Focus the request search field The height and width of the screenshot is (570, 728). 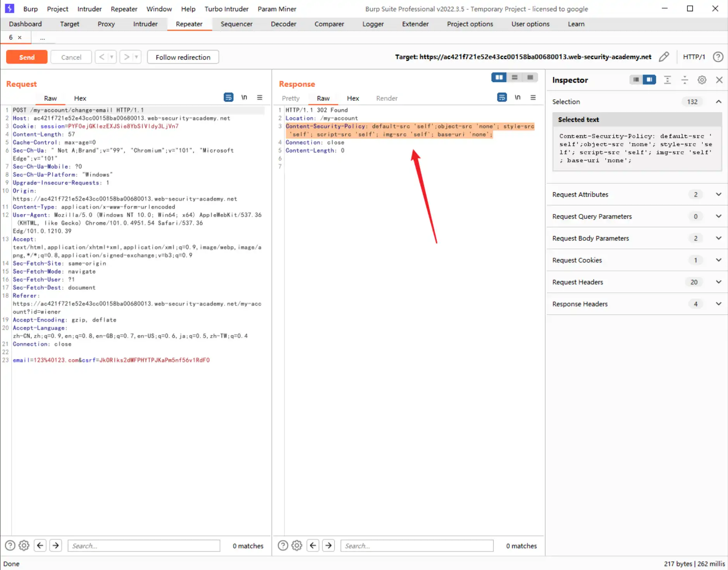[144, 546]
